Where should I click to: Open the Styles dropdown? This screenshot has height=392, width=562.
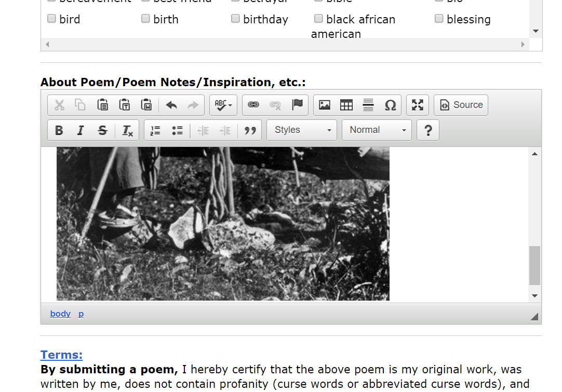point(302,130)
